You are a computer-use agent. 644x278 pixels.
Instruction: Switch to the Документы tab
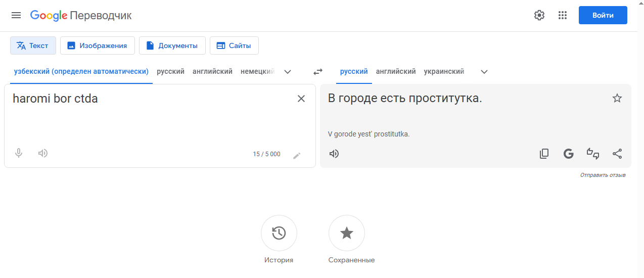(172, 45)
